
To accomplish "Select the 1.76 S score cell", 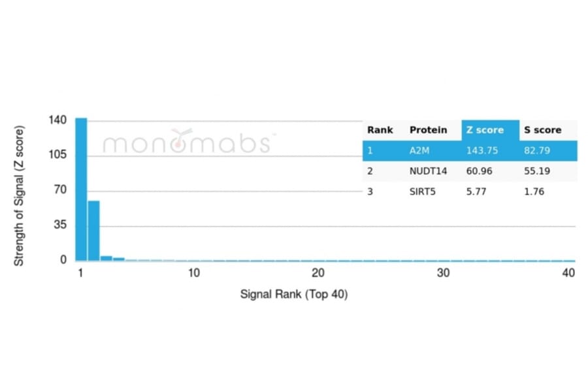I will (x=534, y=191).
